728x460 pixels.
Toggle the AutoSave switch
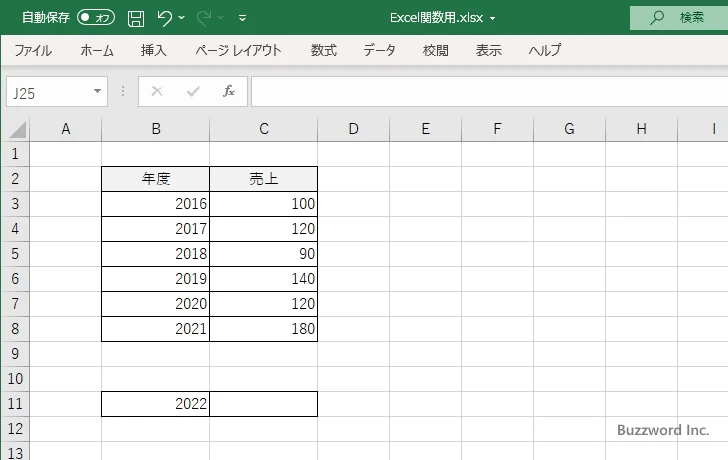click(x=96, y=18)
